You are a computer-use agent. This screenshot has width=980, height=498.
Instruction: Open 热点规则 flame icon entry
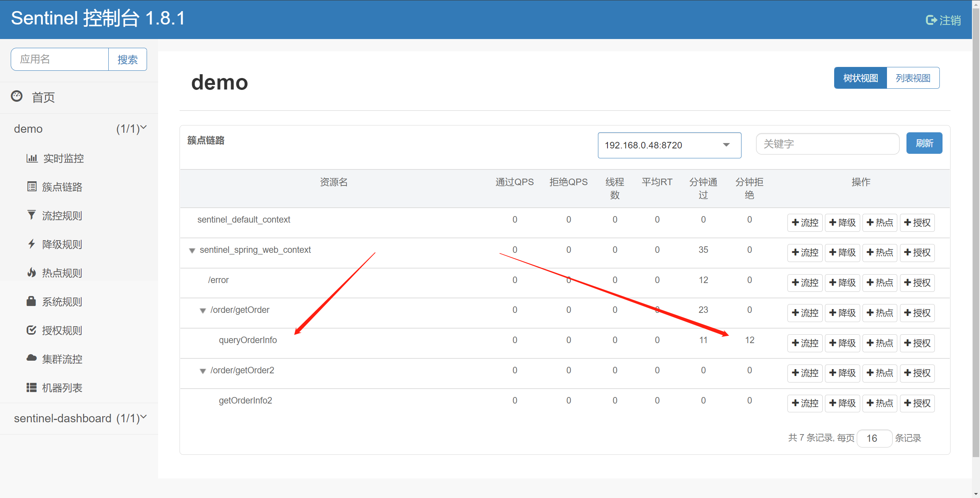point(32,273)
